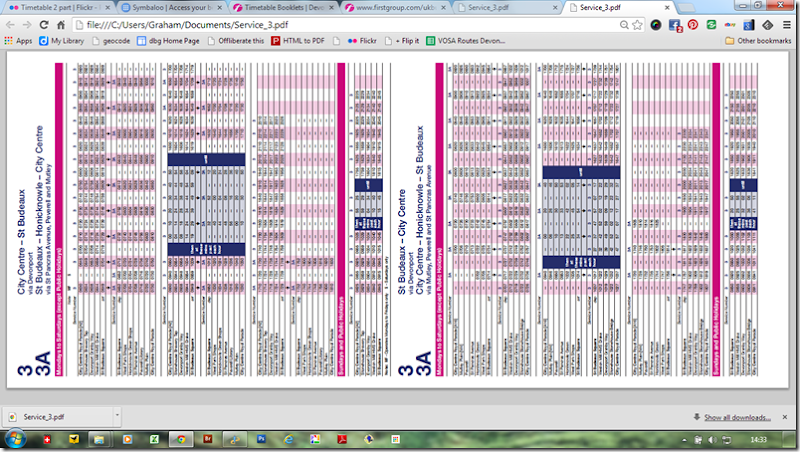
Task: Open the downloaded Service_3.pdf file
Action: click(57, 417)
